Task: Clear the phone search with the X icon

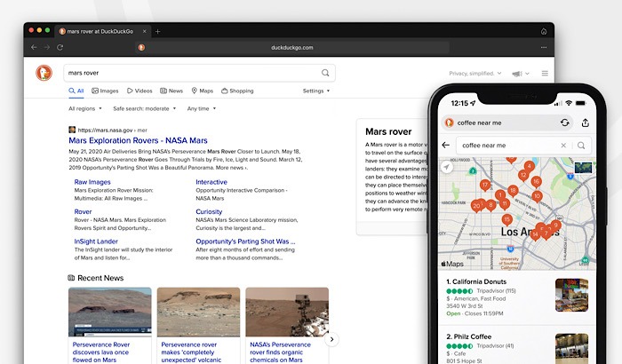Action: [563, 145]
